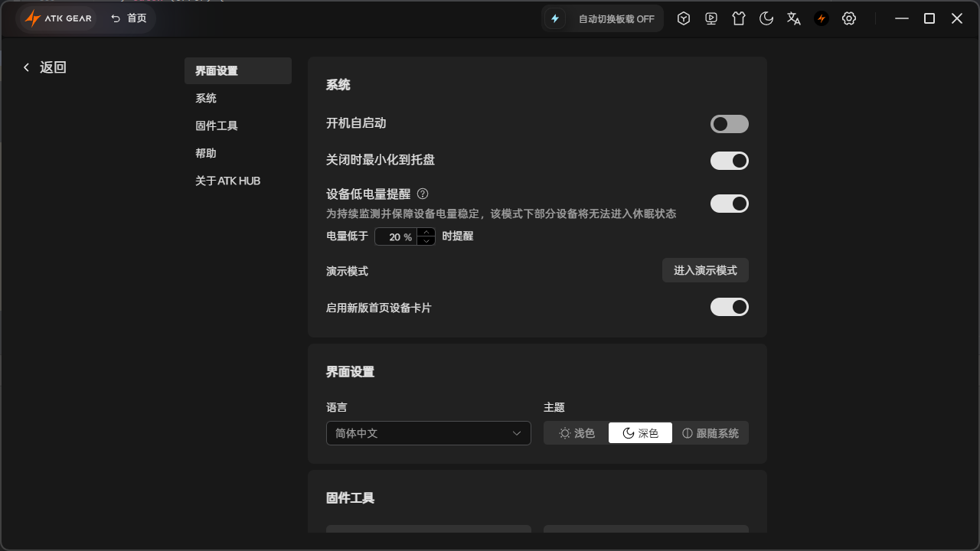
Task: Open the 3D cube icon in top bar
Action: coord(684,18)
